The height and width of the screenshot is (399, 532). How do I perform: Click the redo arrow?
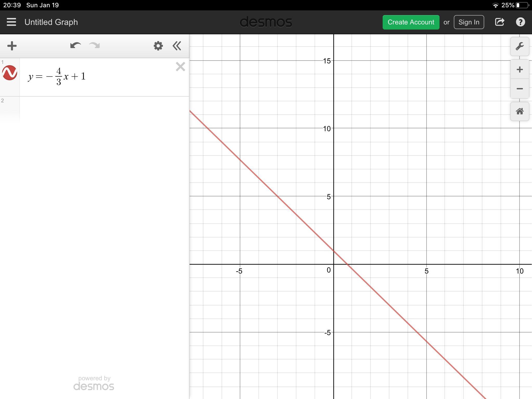(94, 46)
